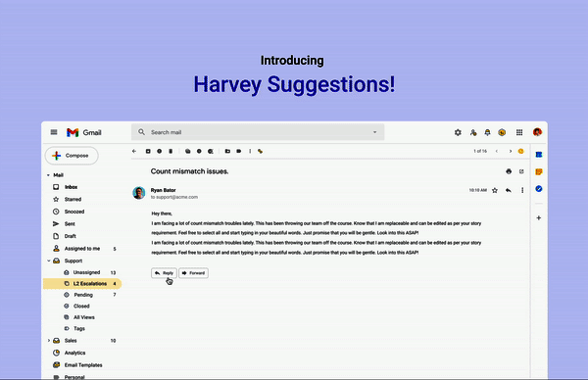
Task: Collapse the Support mailbox section
Action: (x=49, y=261)
